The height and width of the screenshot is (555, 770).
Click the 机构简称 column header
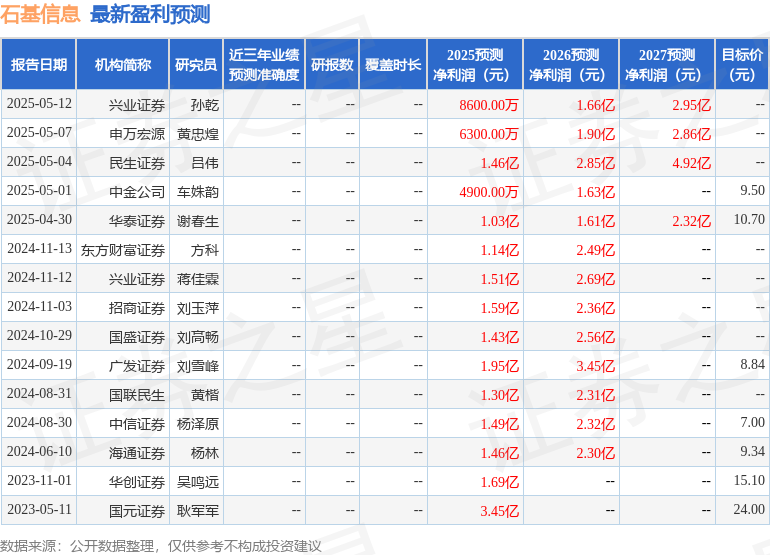coord(123,64)
